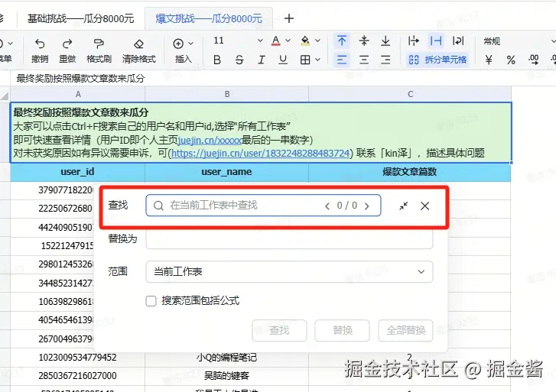556x392 pixels.
Task: Click the user_name header cell
Action: point(227,172)
